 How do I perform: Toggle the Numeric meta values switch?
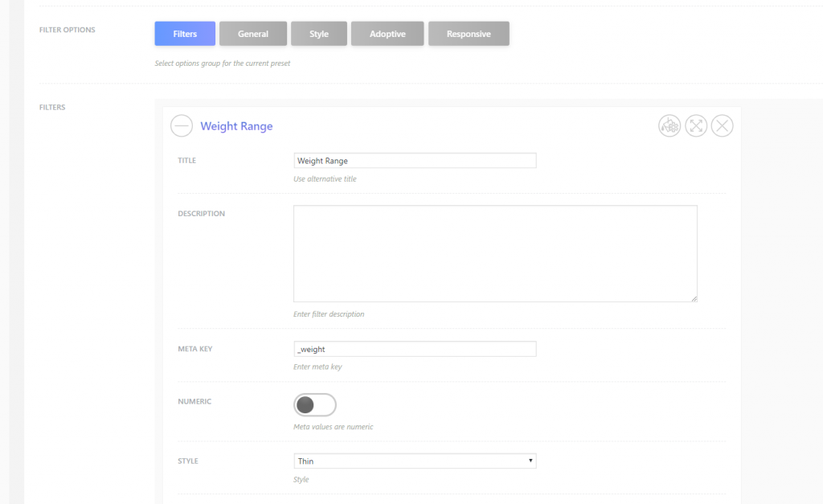pos(315,405)
